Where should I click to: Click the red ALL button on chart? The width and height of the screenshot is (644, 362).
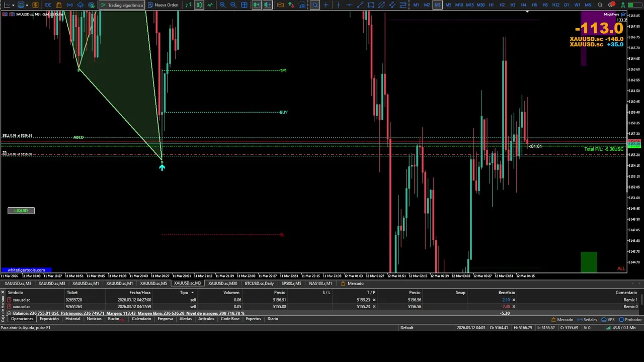tap(621, 268)
